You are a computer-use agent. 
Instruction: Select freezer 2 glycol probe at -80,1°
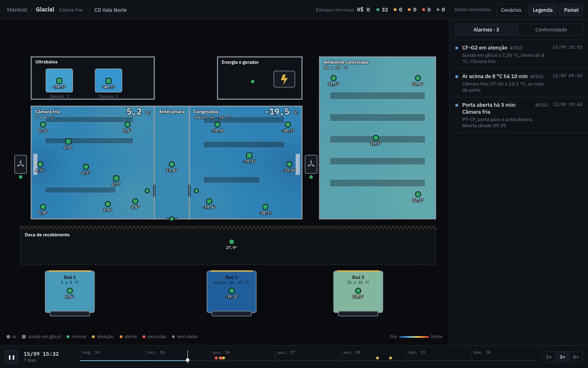(109, 81)
